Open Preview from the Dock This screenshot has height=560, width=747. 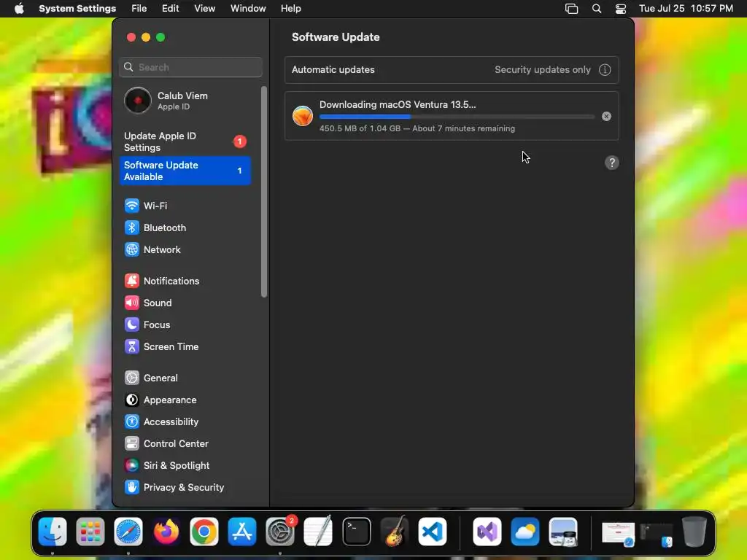[563, 532]
